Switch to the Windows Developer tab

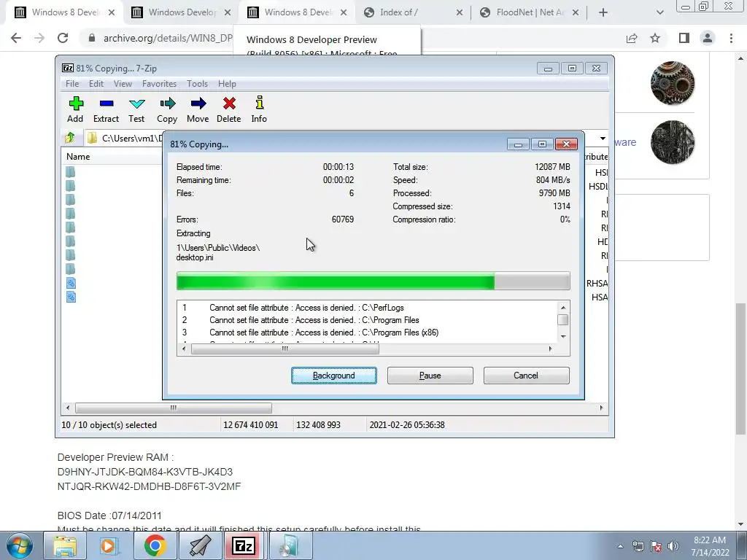182,12
